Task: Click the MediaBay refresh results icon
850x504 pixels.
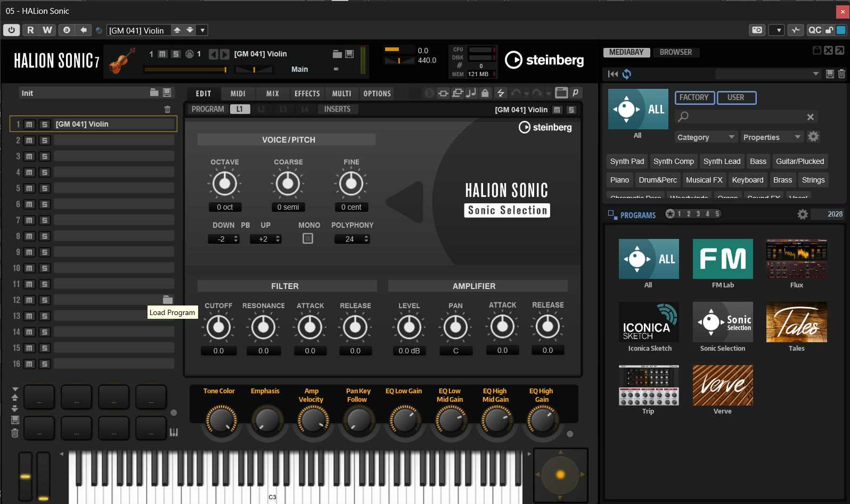Action: coord(627,74)
